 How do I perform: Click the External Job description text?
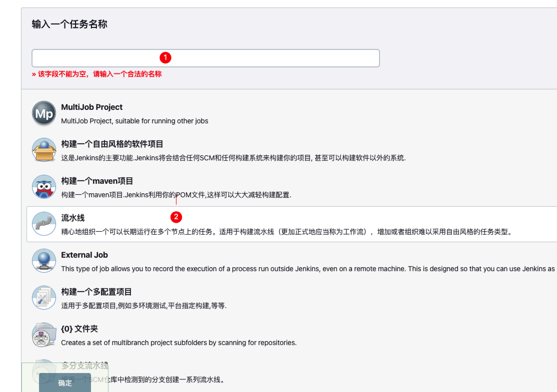pos(308,269)
